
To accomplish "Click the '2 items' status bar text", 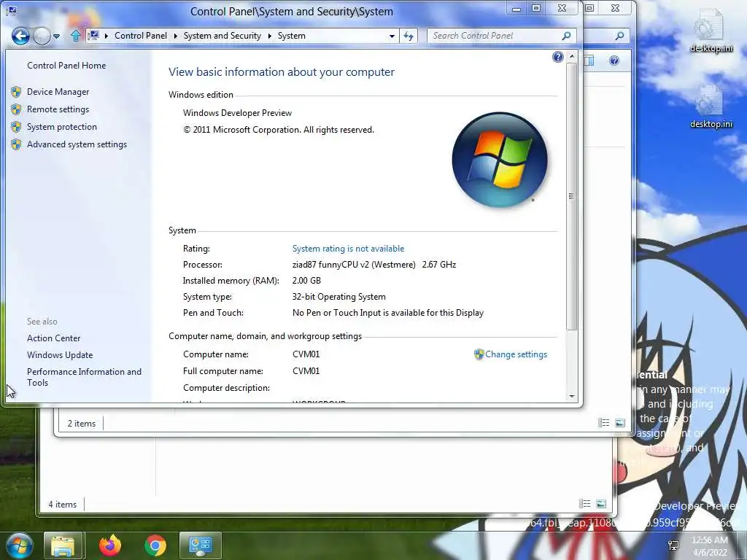I will pyautogui.click(x=82, y=424).
